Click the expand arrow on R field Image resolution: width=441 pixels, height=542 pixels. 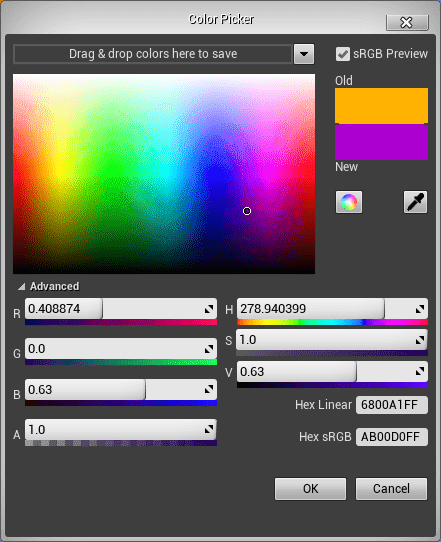(x=209, y=309)
